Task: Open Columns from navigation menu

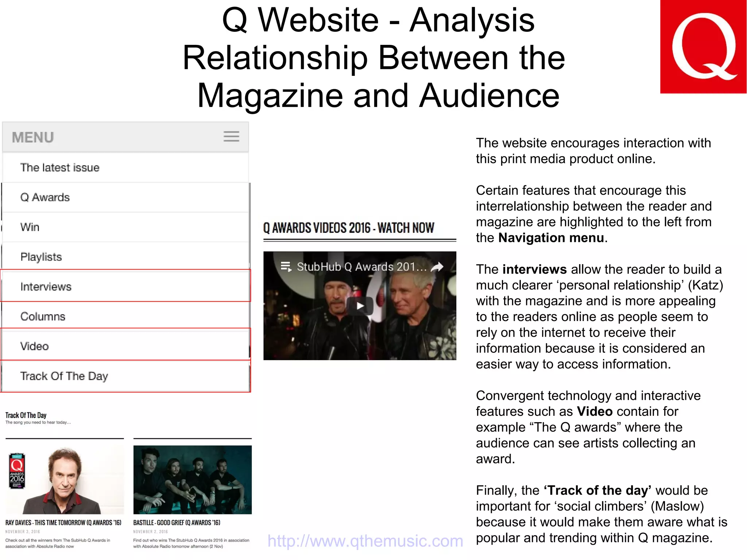Action: [x=125, y=316]
